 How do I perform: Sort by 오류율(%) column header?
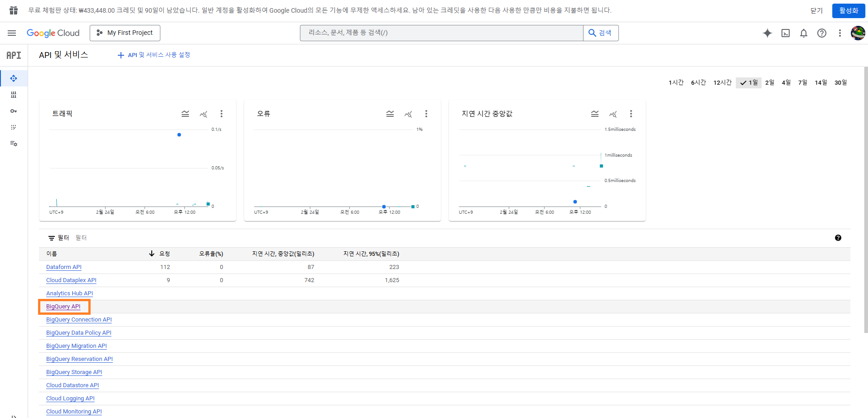click(x=211, y=254)
